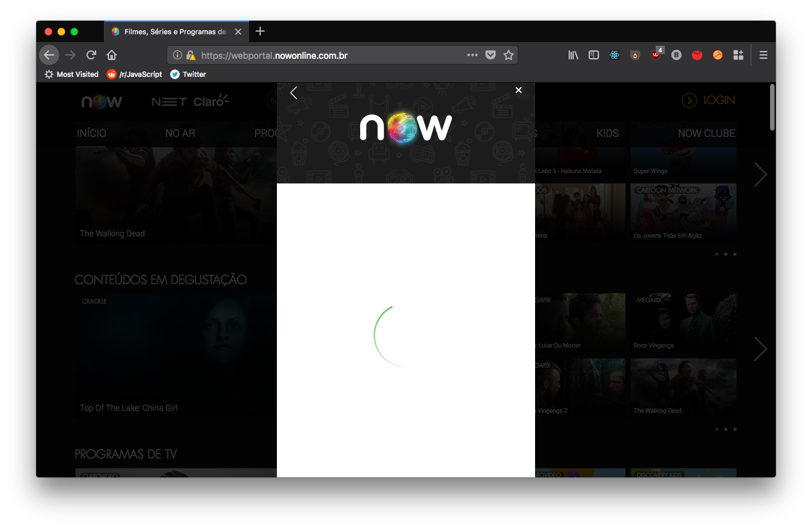Bookmark this page with the star

click(509, 55)
